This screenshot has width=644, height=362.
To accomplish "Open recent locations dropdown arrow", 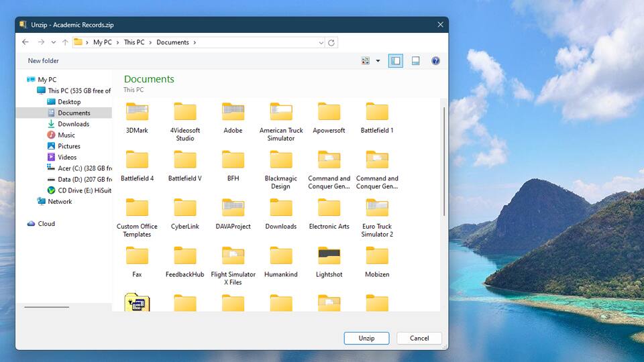I will click(54, 42).
